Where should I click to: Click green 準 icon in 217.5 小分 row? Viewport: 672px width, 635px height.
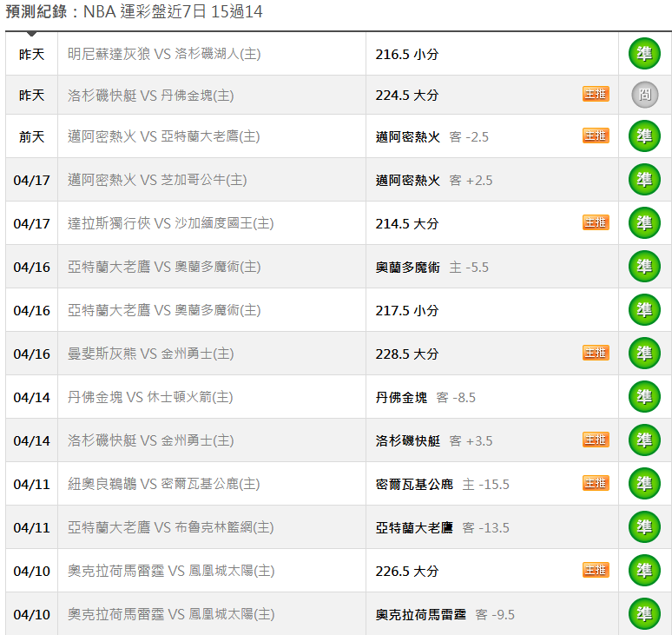pyautogui.click(x=644, y=310)
